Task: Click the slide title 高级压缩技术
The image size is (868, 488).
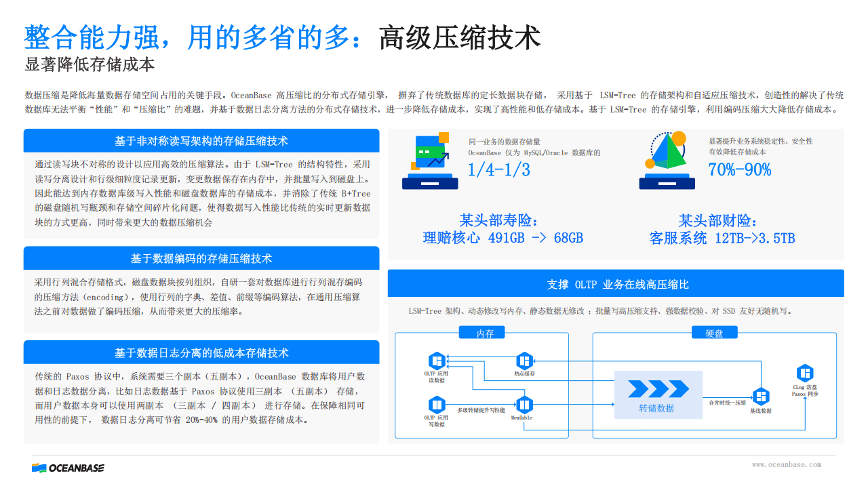Action: pos(459,37)
